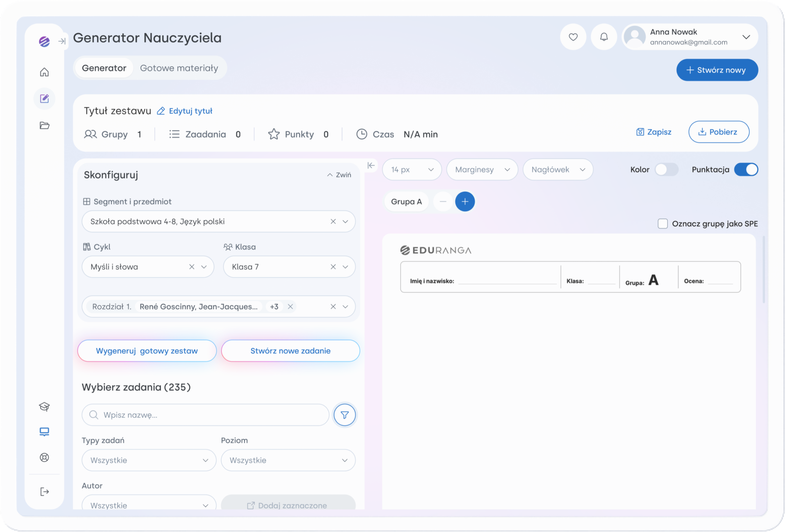The image size is (785, 532).
Task: Select the Generator tab
Action: (104, 68)
